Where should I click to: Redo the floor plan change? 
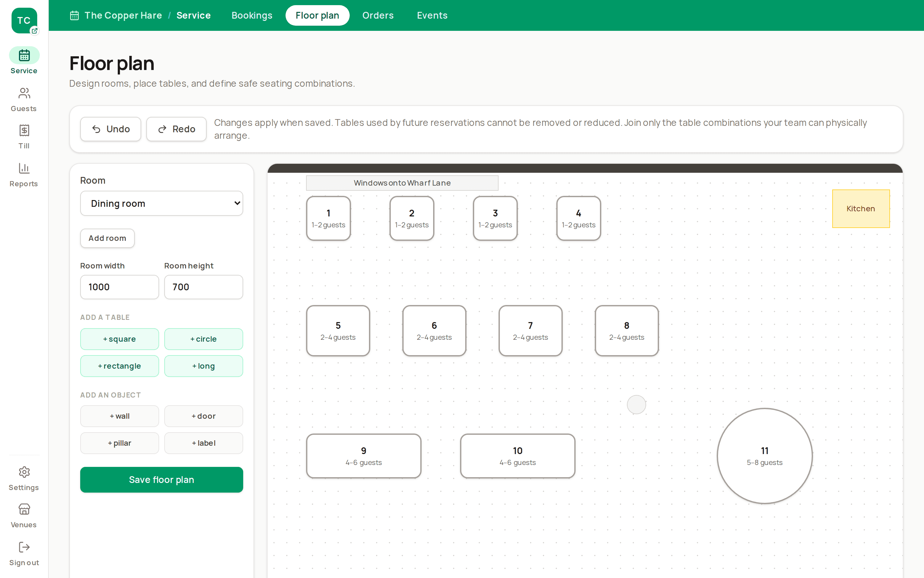click(176, 129)
